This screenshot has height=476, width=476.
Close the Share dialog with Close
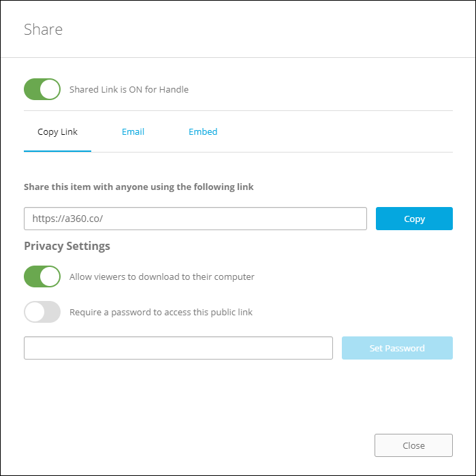pos(413,445)
